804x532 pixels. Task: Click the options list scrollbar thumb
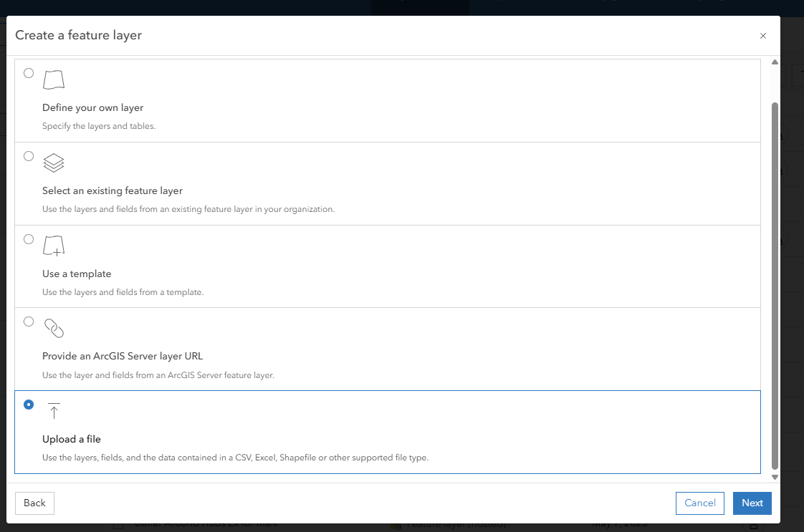(775, 286)
